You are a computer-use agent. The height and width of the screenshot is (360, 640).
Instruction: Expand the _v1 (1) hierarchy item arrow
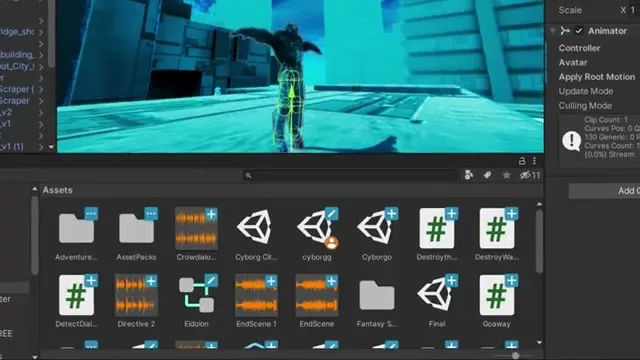[41, 147]
